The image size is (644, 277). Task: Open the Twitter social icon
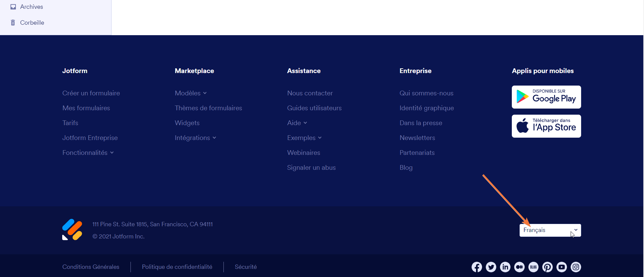click(x=491, y=267)
